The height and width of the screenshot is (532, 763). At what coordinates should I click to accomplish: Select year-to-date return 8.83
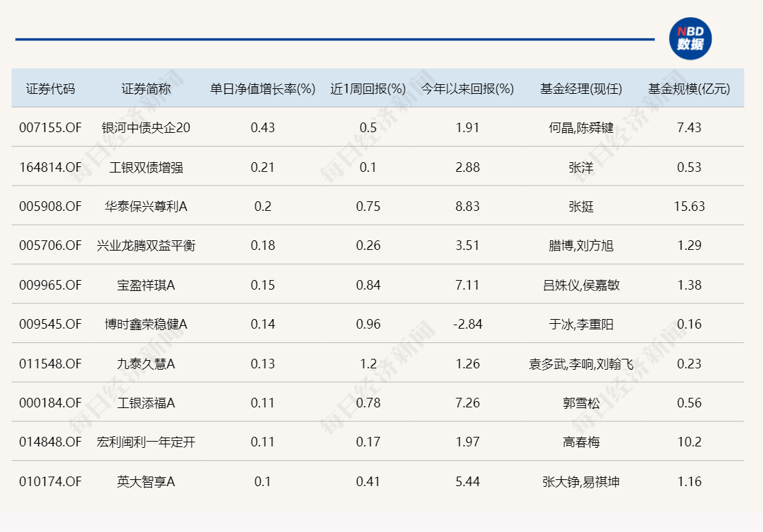[x=468, y=207]
